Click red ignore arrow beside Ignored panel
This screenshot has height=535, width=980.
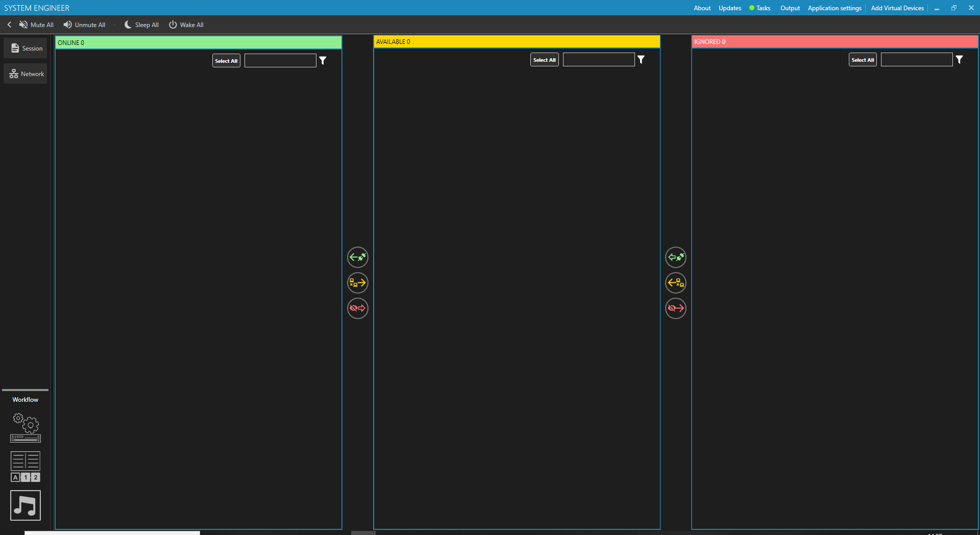[676, 308]
